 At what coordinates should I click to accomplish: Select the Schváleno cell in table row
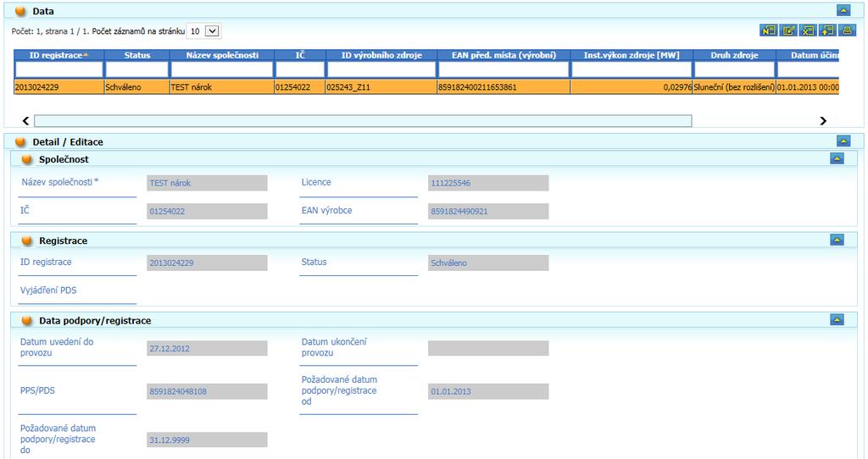click(136, 87)
